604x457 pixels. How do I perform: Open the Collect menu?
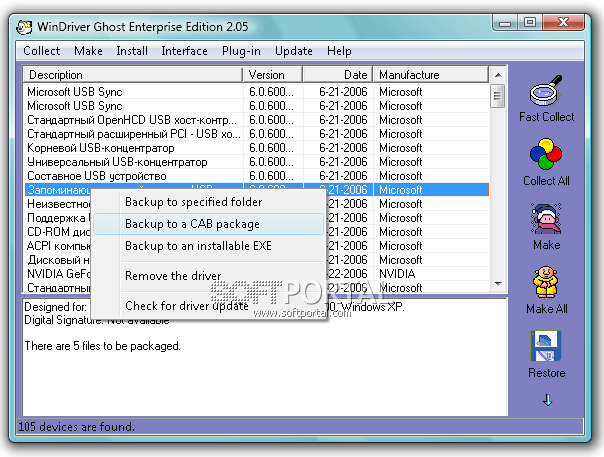[x=42, y=51]
